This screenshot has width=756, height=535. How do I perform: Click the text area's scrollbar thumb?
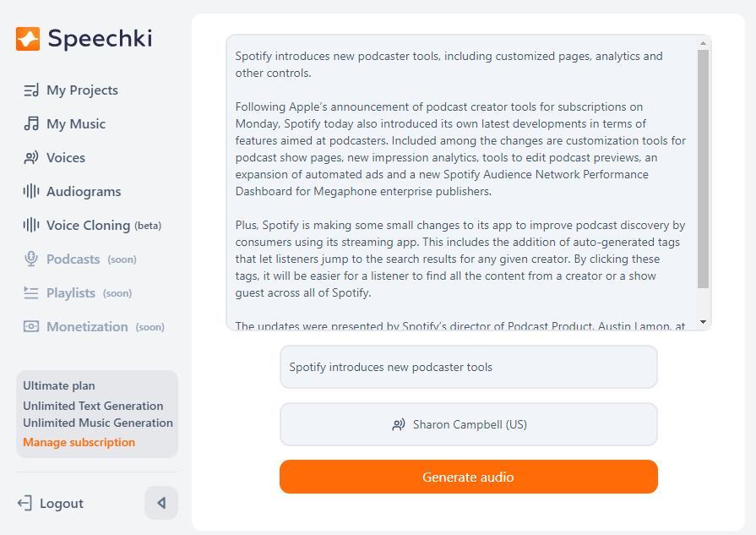pyautogui.click(x=704, y=169)
